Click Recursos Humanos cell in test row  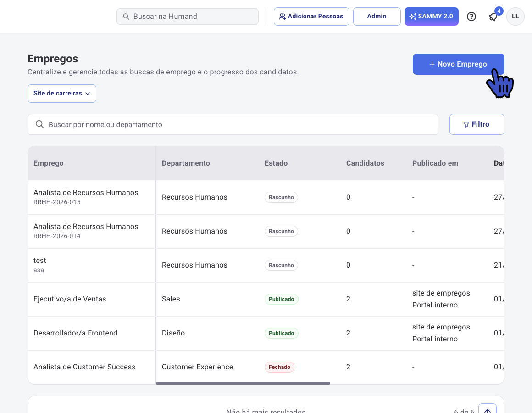click(x=194, y=265)
